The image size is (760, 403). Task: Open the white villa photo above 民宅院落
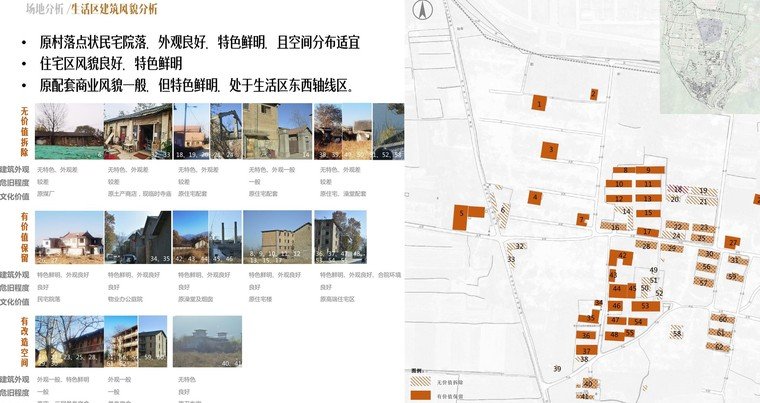69,237
